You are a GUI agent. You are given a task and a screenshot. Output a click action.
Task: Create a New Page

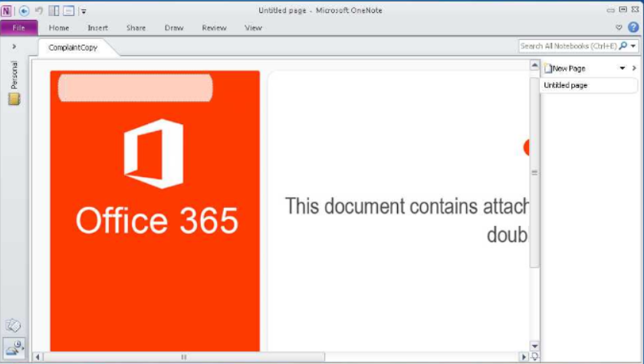[565, 68]
